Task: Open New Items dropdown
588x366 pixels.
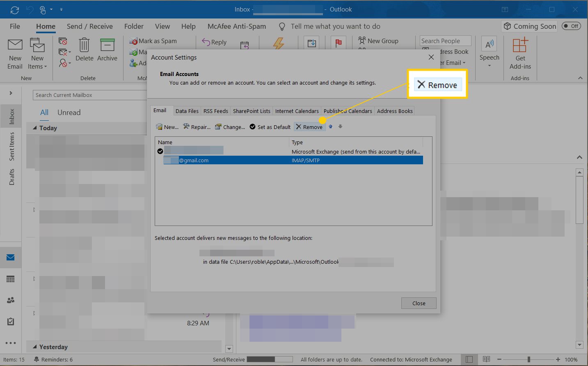Action: (x=37, y=54)
